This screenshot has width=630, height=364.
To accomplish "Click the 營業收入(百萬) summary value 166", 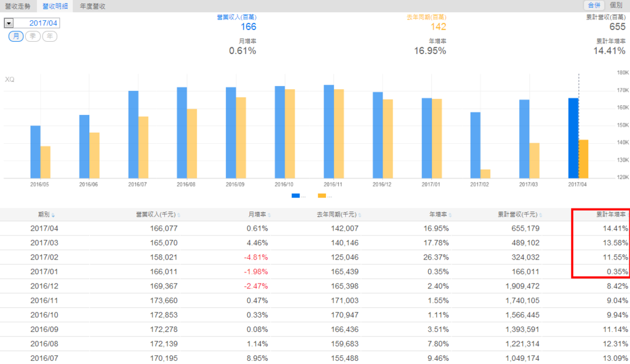I will pyautogui.click(x=249, y=27).
